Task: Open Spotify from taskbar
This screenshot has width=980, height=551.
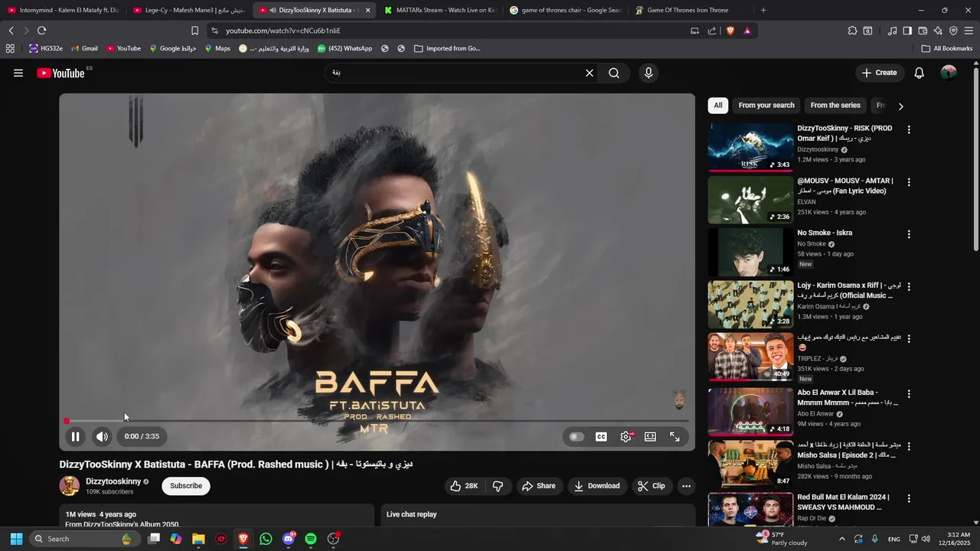Action: pos(310,539)
